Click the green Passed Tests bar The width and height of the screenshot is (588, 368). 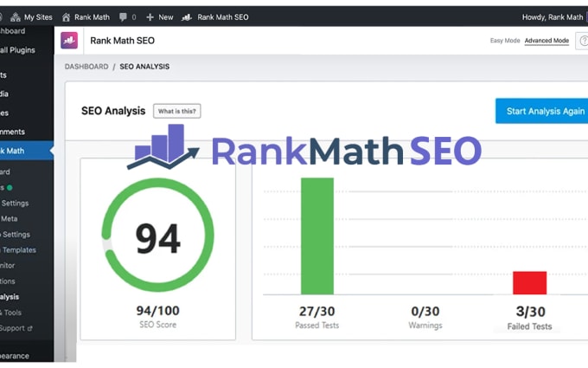coord(317,236)
